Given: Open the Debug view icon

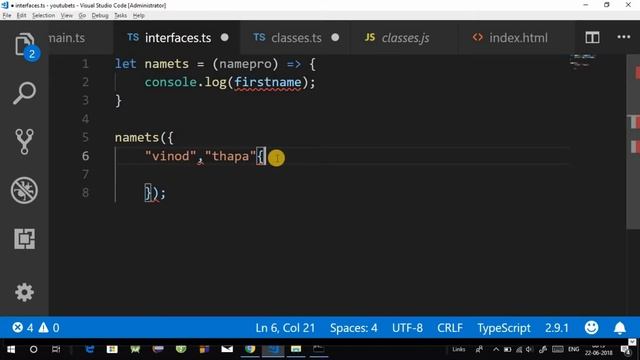Looking at the screenshot, I should [x=24, y=190].
